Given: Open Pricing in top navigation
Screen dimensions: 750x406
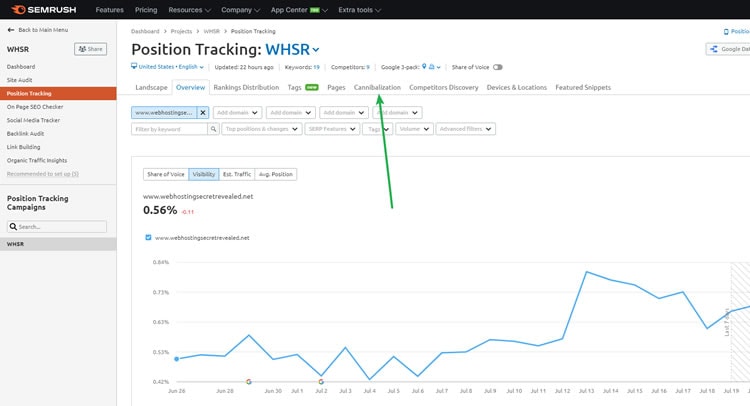Looking at the screenshot, I should coord(146,10).
